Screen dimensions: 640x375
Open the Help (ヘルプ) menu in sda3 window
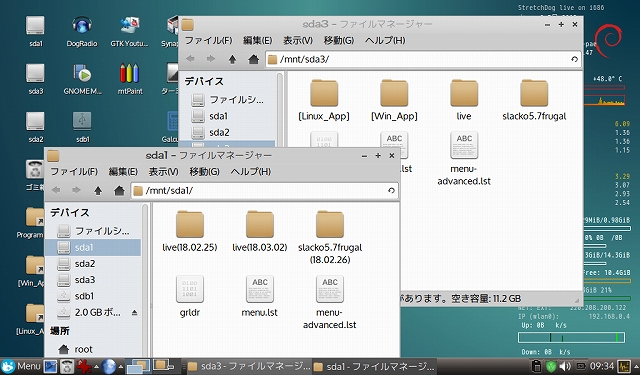(385, 40)
